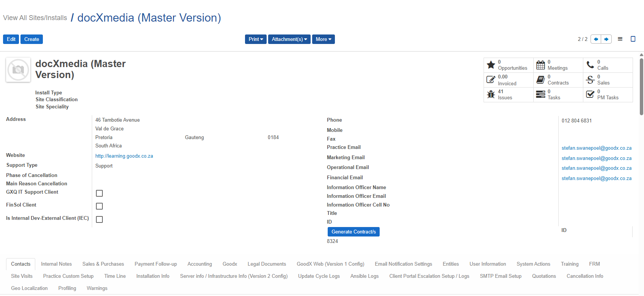The height and width of the screenshot is (296, 644).
Task: Open the Issues bug stat icon
Action: [491, 94]
